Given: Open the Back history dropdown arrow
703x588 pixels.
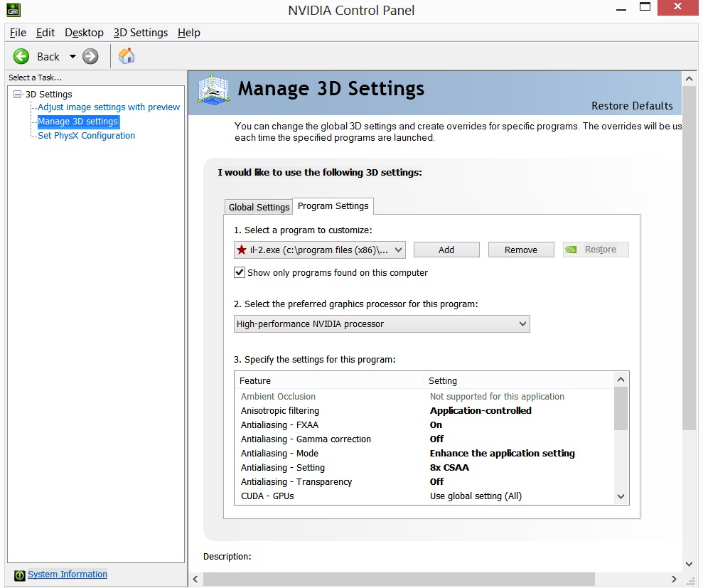Looking at the screenshot, I should coord(73,56).
